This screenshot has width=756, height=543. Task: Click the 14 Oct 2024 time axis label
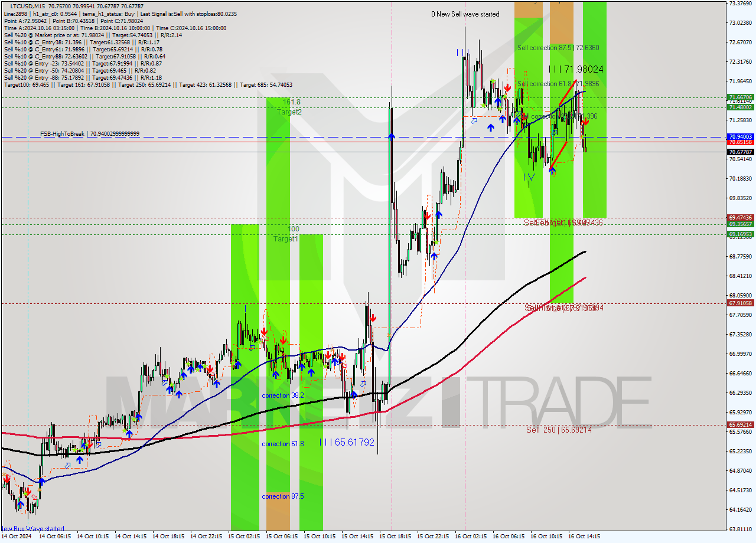[17, 537]
